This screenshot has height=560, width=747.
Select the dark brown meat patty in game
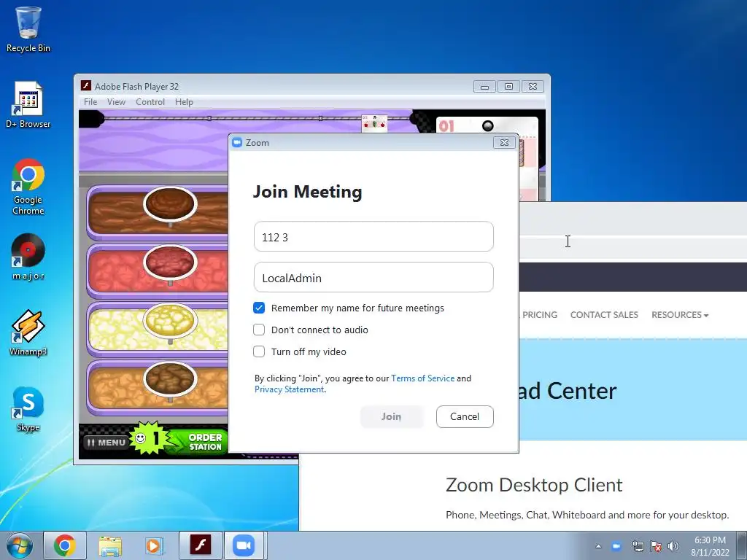pos(170,204)
